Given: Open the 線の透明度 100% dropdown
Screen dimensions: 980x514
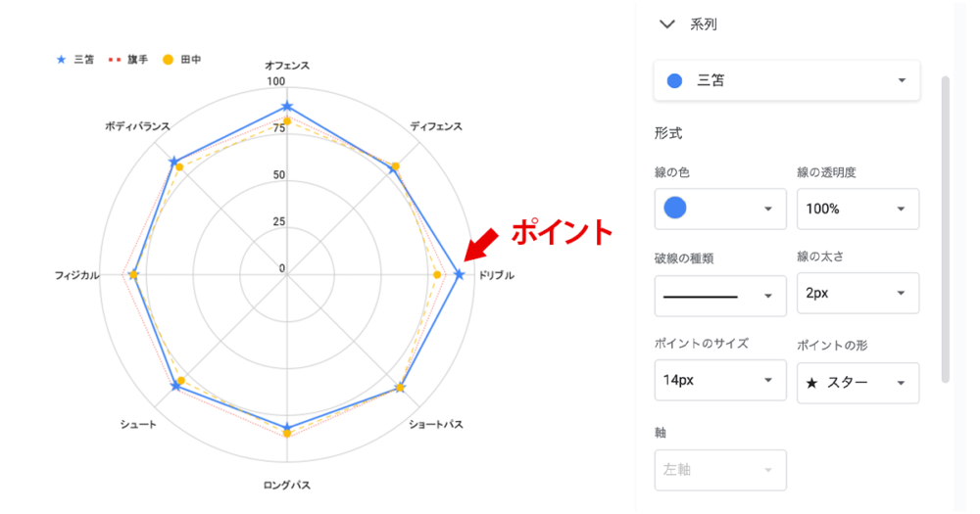Looking at the screenshot, I should pyautogui.click(x=857, y=209).
